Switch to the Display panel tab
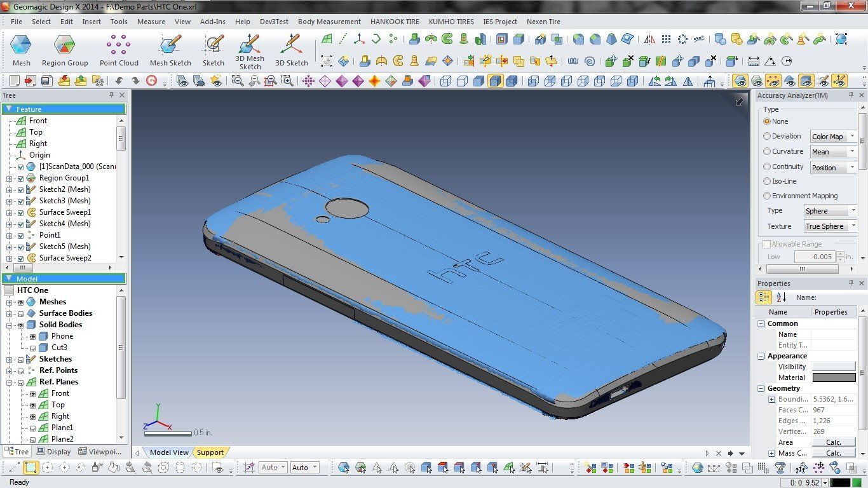This screenshot has width=868, height=488. [54, 452]
